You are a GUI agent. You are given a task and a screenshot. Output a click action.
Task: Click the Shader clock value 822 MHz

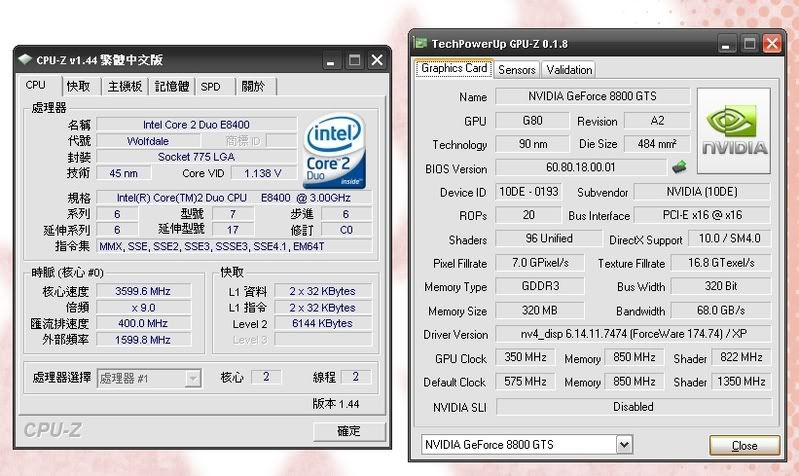pyautogui.click(x=741, y=357)
